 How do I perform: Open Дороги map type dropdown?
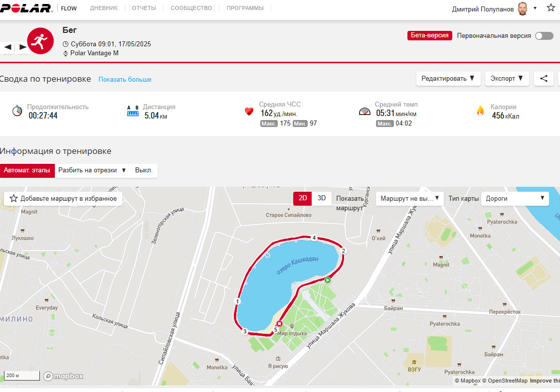[x=515, y=198]
